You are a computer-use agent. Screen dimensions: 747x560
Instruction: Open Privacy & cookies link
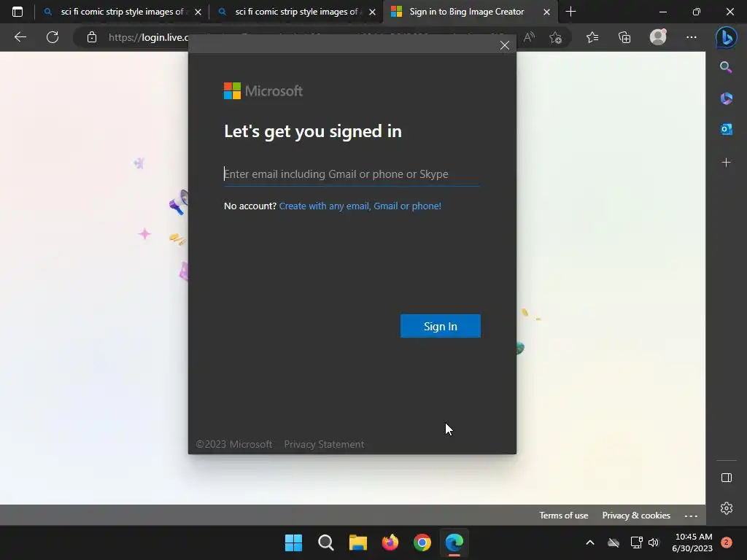[x=636, y=516]
